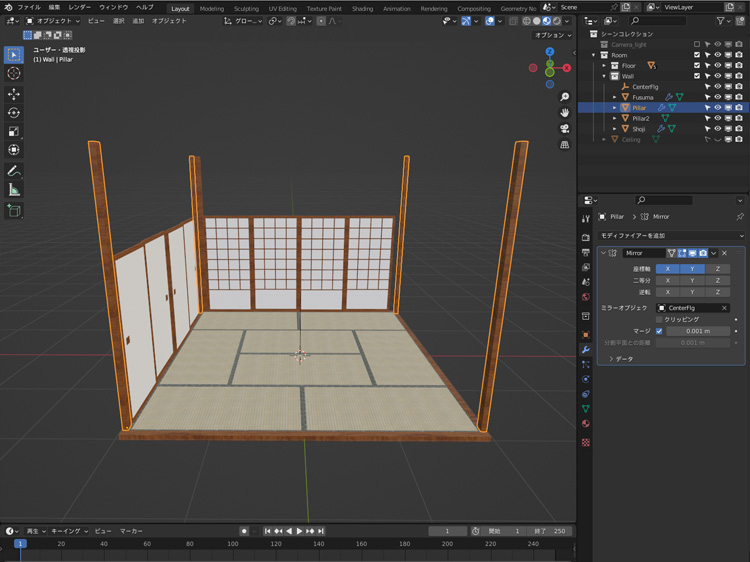Screen dimensions: 750x562
Task: Switch to the Modeling workspace tab
Action: click(212, 8)
